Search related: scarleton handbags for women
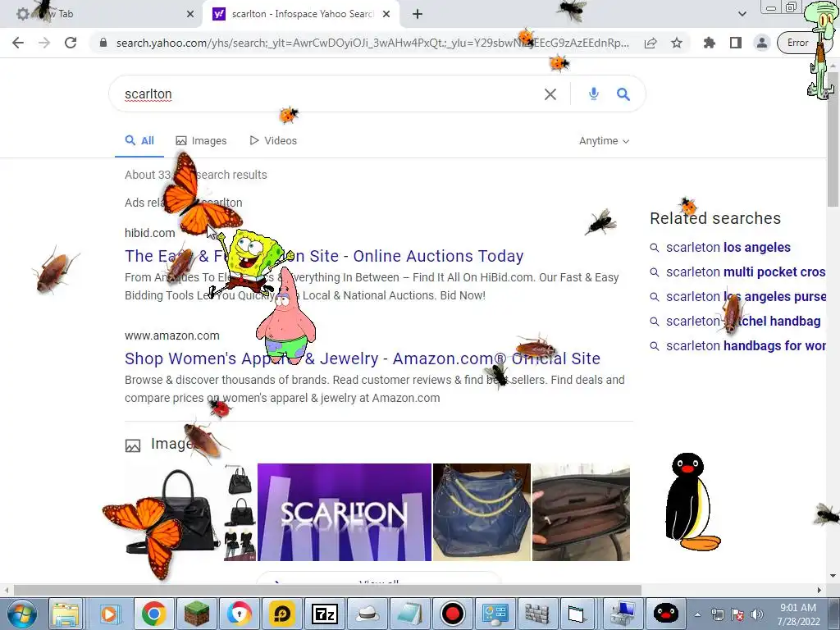This screenshot has height=630, width=840. point(745,346)
